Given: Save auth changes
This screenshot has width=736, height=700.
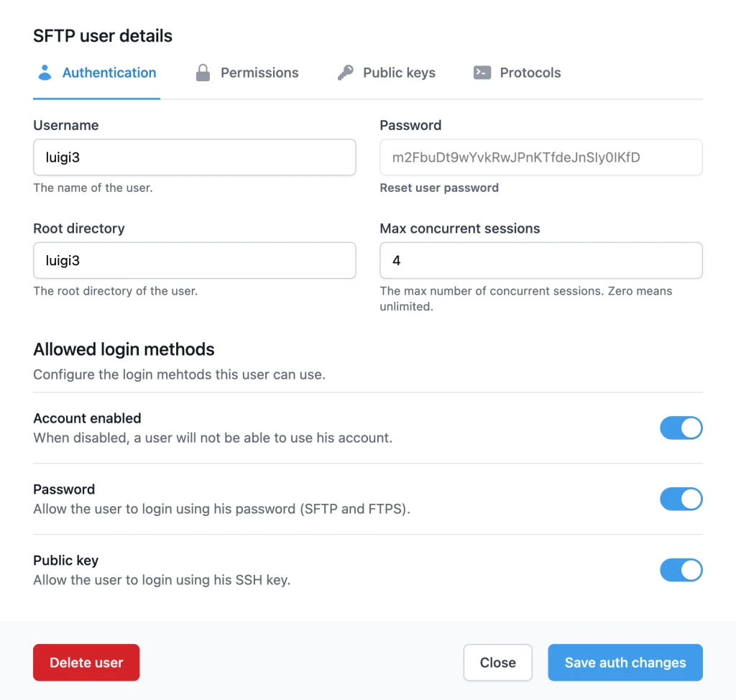Looking at the screenshot, I should (625, 663).
